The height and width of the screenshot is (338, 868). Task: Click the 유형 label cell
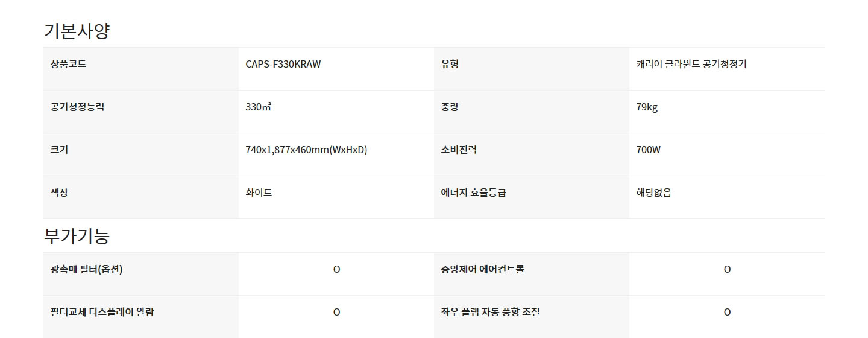[x=532, y=69]
